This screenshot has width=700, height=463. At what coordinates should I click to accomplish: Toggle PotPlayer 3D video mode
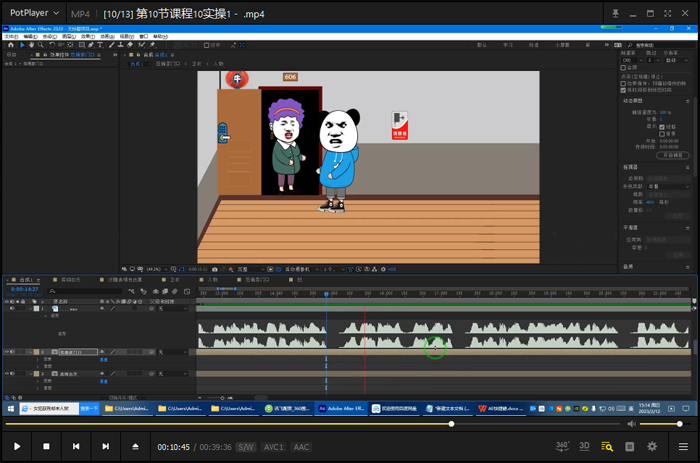(x=584, y=446)
